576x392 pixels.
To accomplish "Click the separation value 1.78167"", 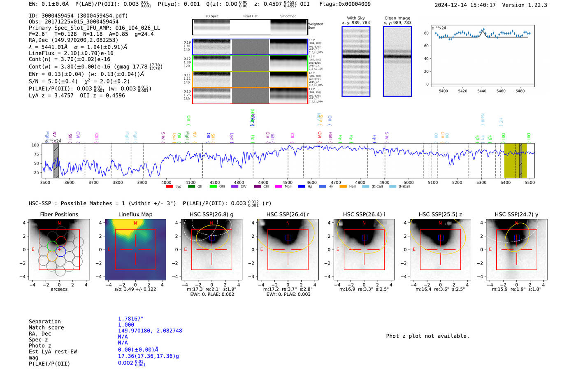I will click(131, 319).
